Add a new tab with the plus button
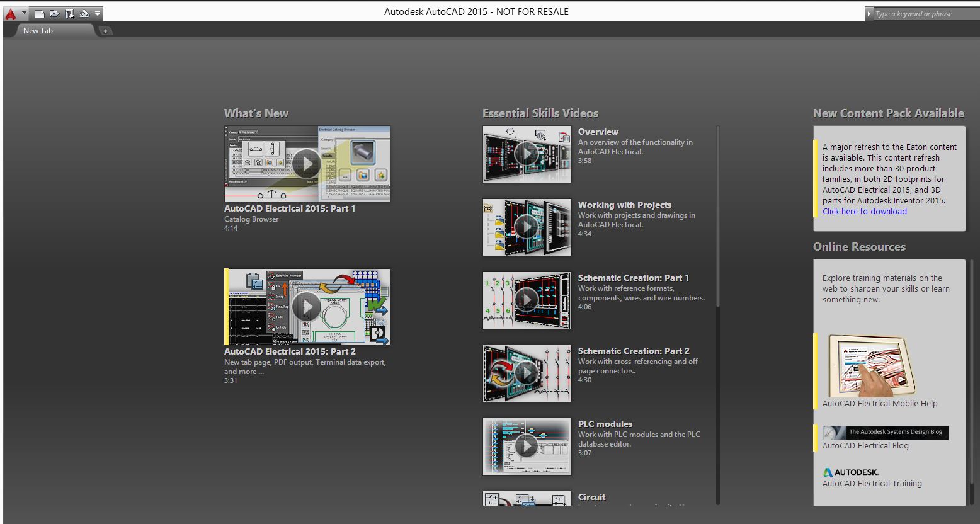 105,31
